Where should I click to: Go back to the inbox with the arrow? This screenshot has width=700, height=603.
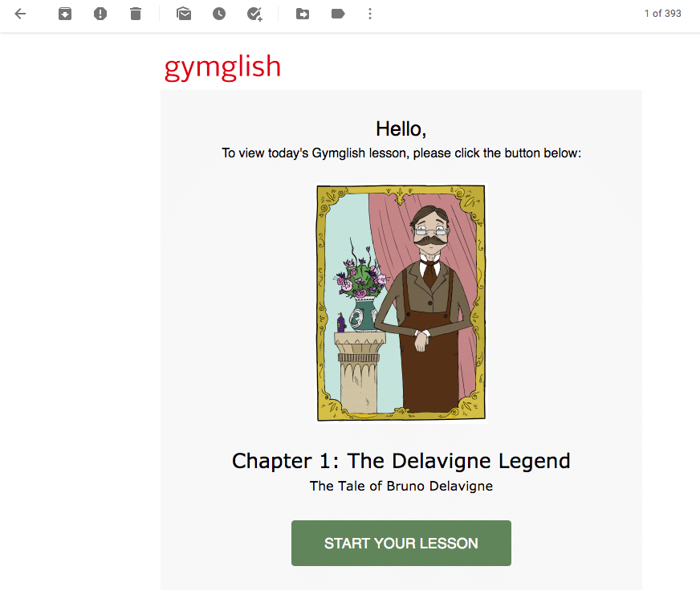click(21, 14)
